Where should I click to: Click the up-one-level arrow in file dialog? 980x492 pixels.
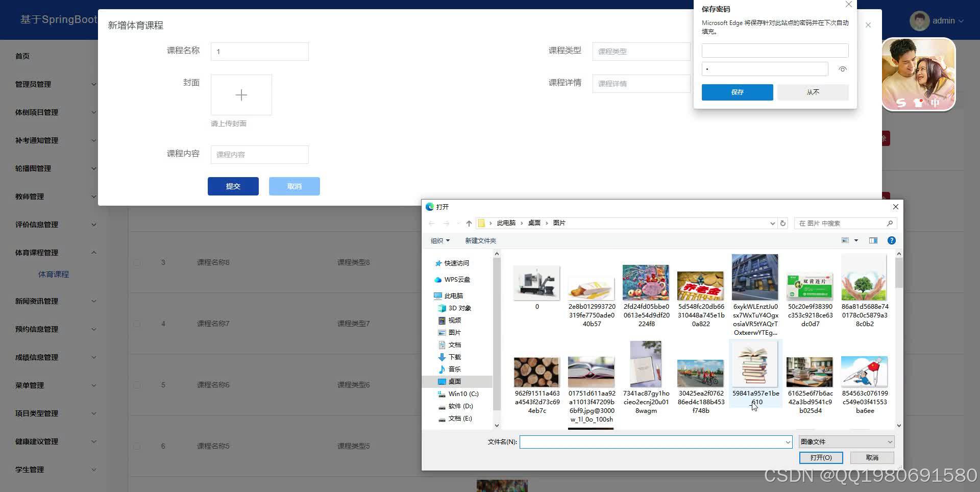[469, 223]
